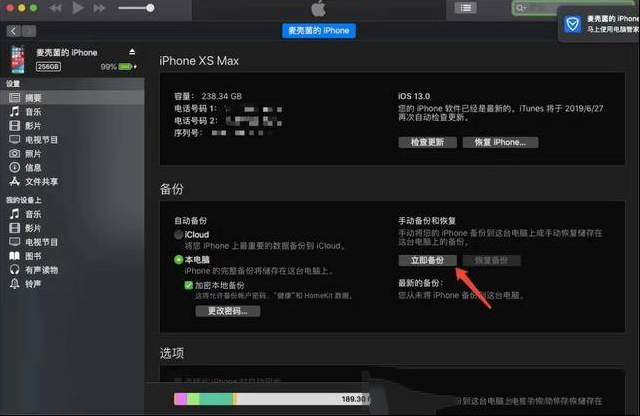Select the iCloud backup radio button
This screenshot has height=416, width=640.
tap(178, 235)
